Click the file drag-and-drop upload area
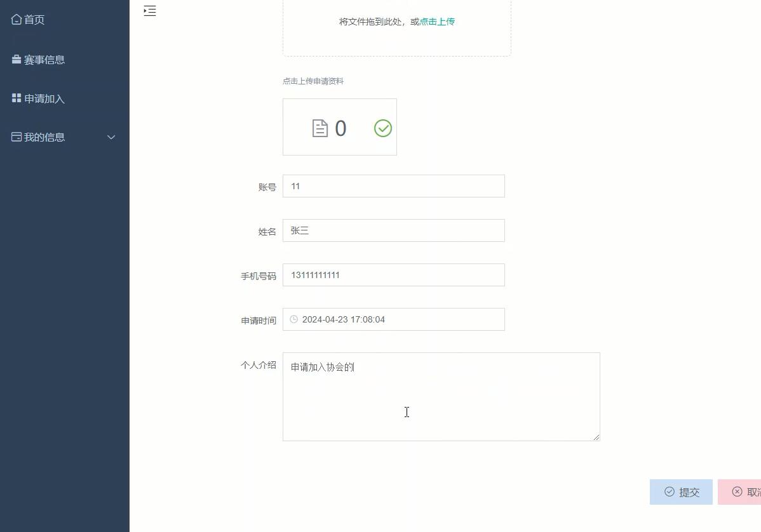The height and width of the screenshot is (532, 761). (397, 27)
